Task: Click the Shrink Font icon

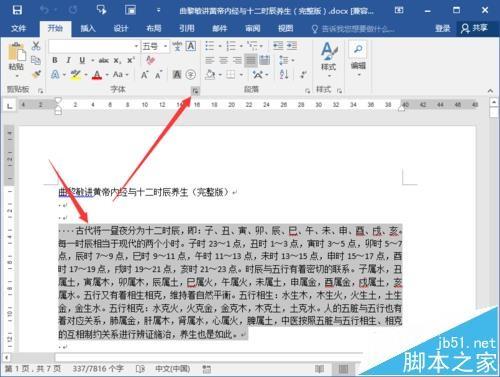Action: click(159, 75)
